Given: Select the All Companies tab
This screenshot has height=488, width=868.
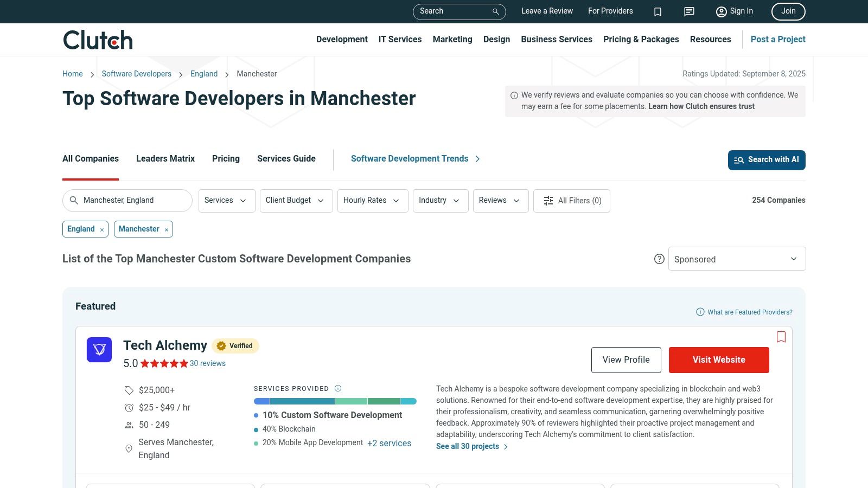Looking at the screenshot, I should pyautogui.click(x=91, y=159).
